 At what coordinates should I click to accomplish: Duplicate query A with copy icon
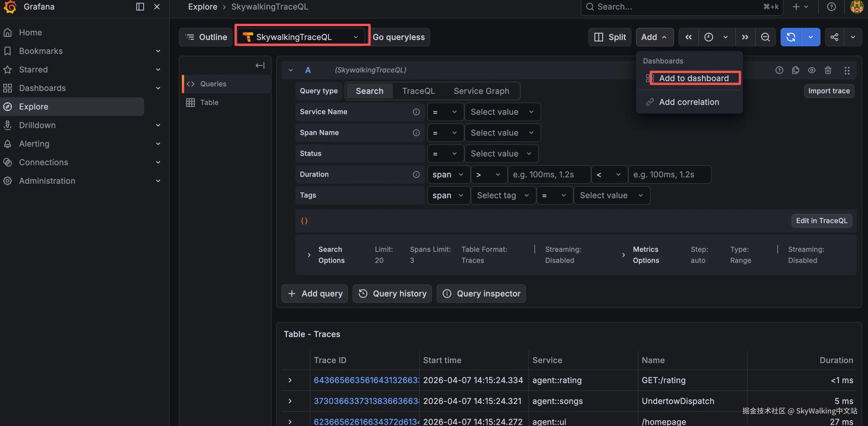(x=795, y=70)
